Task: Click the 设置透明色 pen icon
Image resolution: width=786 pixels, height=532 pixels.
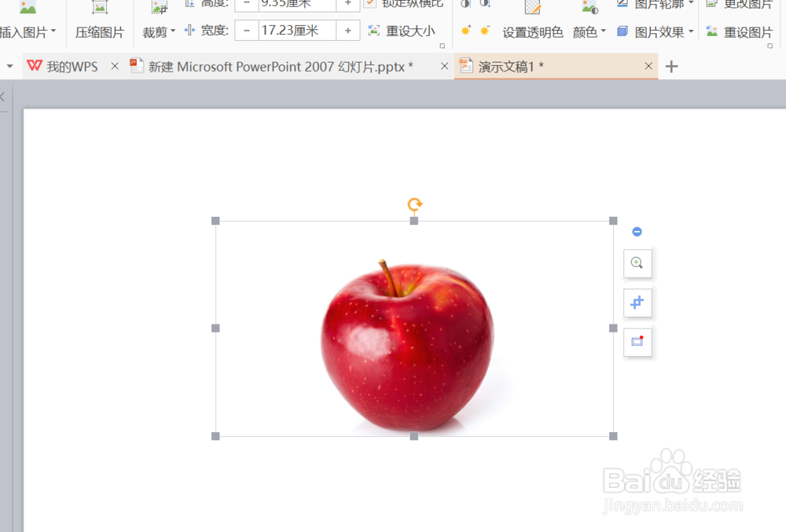Action: click(x=532, y=6)
